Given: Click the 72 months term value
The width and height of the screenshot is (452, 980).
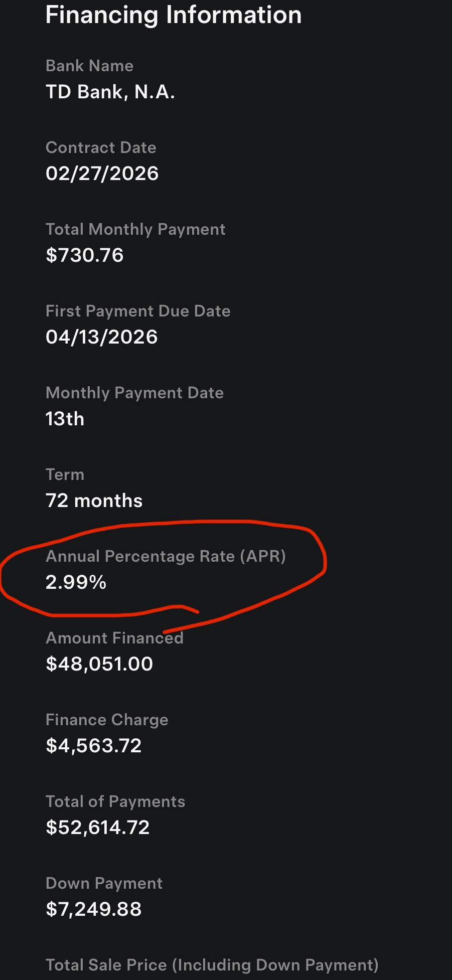Looking at the screenshot, I should click(94, 501).
